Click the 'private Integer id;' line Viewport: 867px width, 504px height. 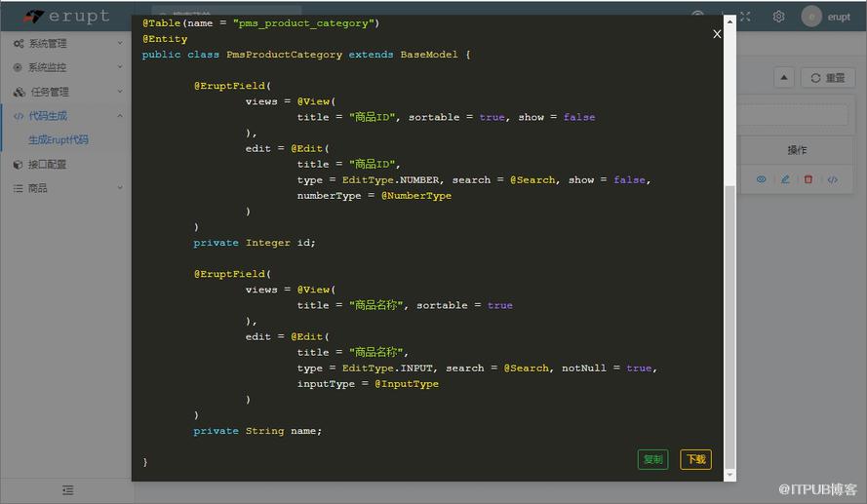pyautogui.click(x=255, y=243)
